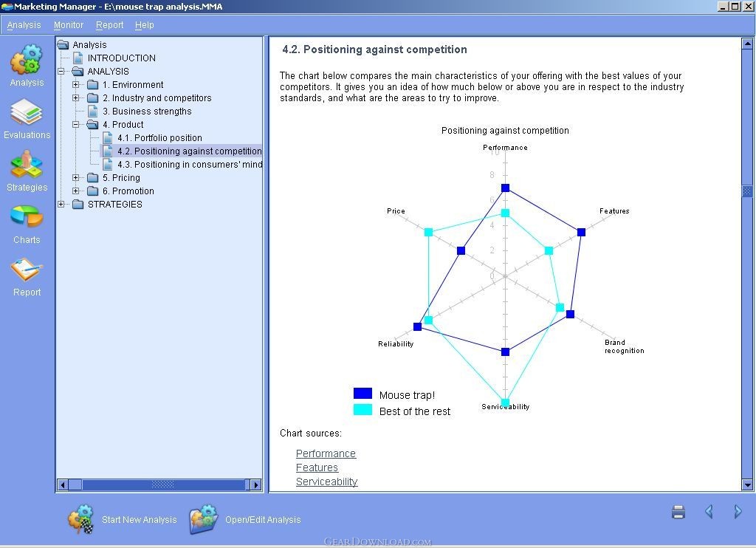
Task: Expand the 2. Industry and competitors node
Action: click(x=76, y=98)
